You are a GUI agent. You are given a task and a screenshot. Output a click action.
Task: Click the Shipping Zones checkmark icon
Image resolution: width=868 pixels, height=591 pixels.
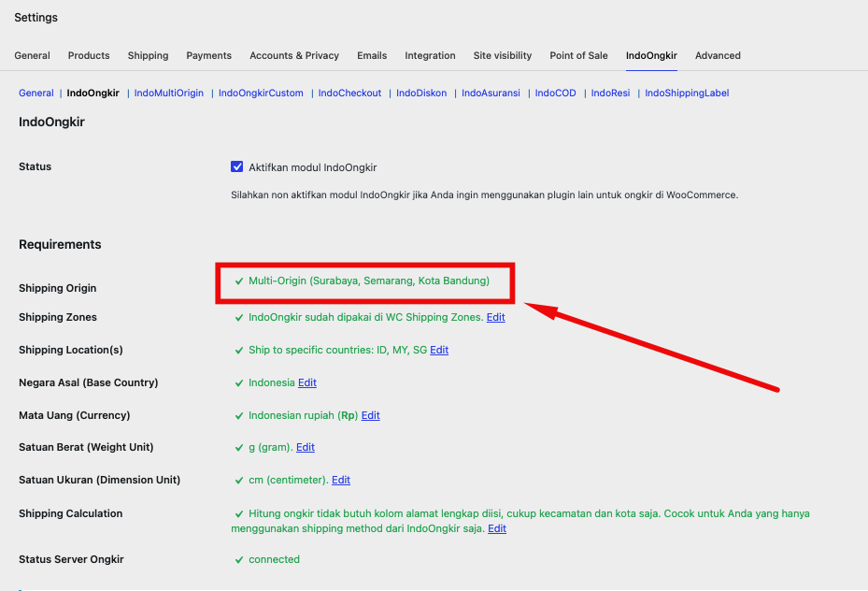pyautogui.click(x=239, y=318)
